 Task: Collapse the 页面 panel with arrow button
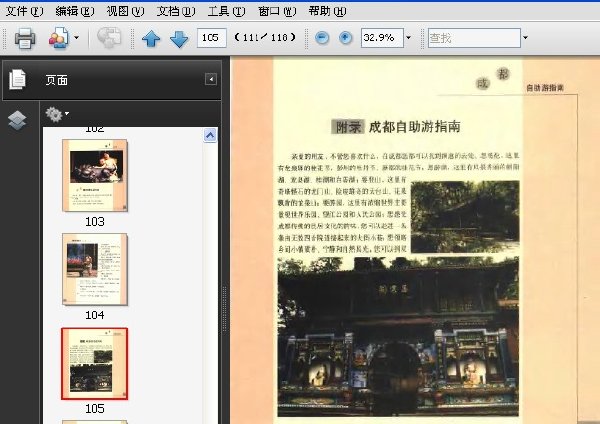click(x=211, y=79)
